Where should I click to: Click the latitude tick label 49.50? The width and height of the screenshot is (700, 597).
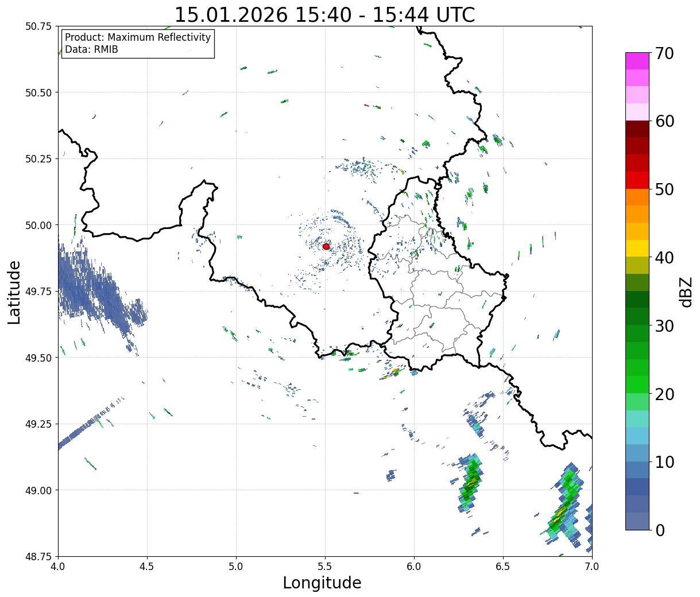(38, 358)
